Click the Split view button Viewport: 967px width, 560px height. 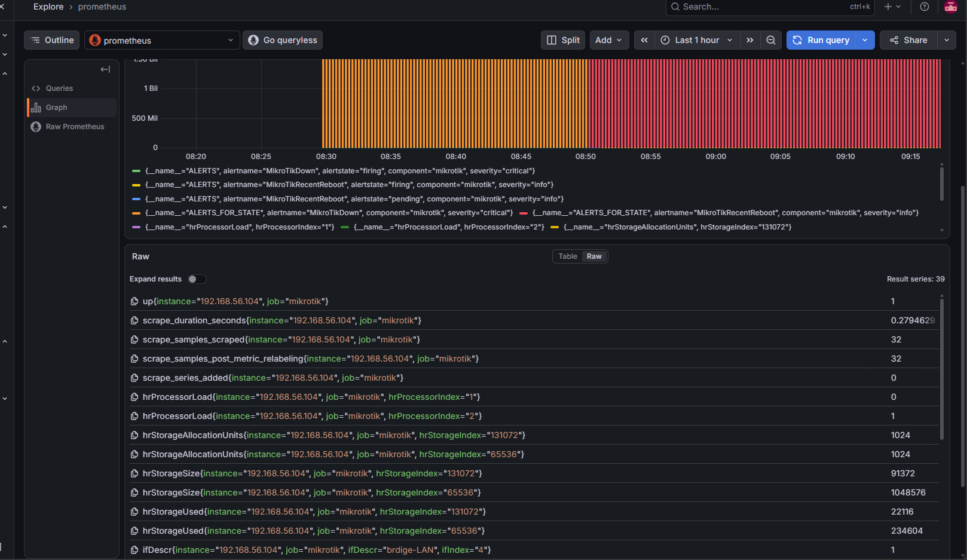coord(563,40)
